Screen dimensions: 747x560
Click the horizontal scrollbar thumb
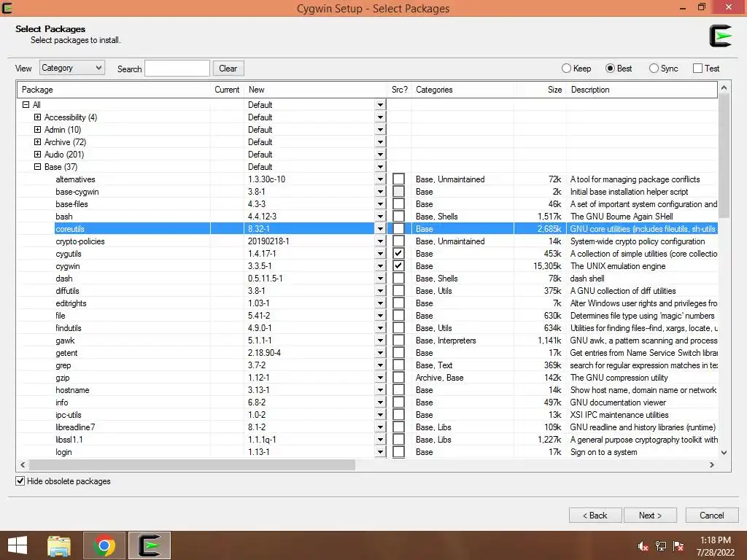pos(192,464)
